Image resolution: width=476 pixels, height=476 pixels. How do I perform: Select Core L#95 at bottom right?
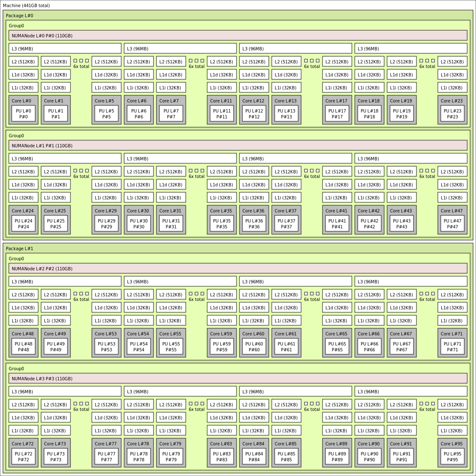coord(452,444)
